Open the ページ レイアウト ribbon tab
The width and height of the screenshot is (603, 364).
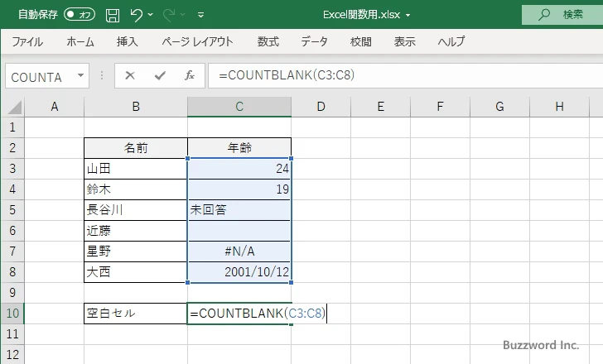coord(197,41)
